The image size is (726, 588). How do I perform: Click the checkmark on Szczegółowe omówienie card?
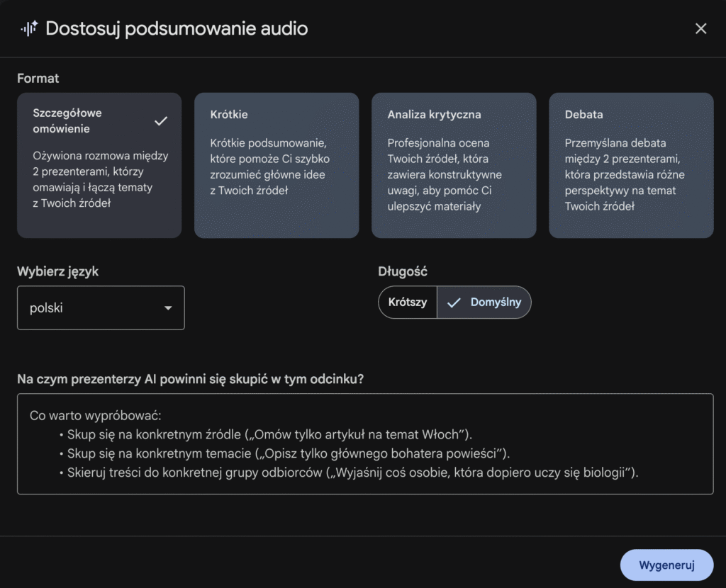(161, 121)
